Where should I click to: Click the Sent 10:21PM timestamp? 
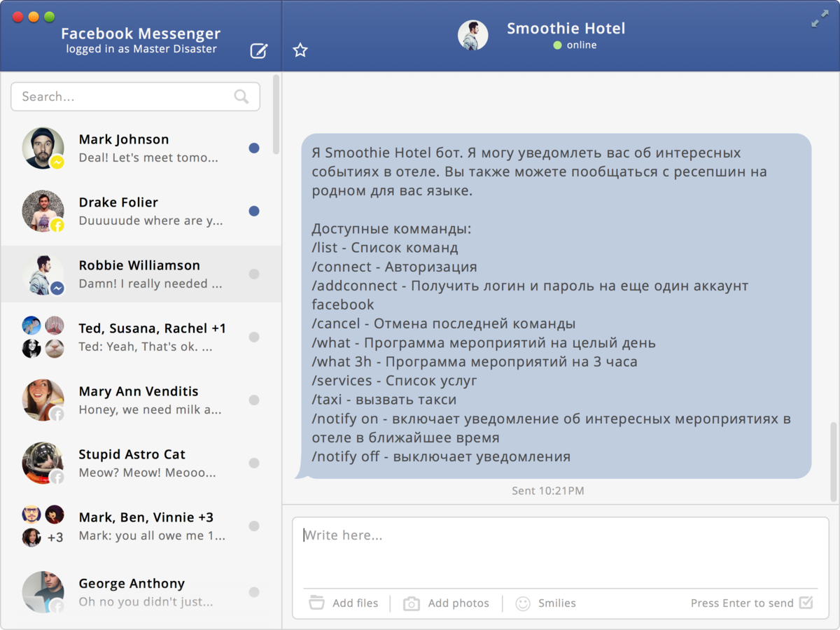tap(548, 491)
